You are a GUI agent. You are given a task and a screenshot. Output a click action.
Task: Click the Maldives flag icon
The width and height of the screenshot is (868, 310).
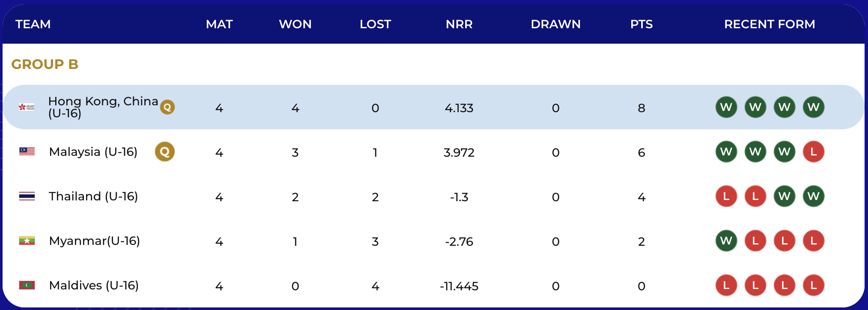tap(27, 285)
